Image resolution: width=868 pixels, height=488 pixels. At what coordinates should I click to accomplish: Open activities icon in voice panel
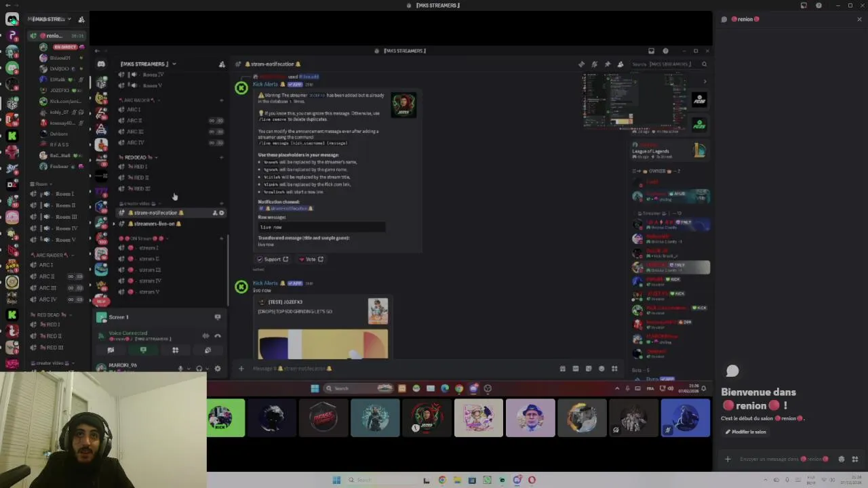click(x=175, y=350)
